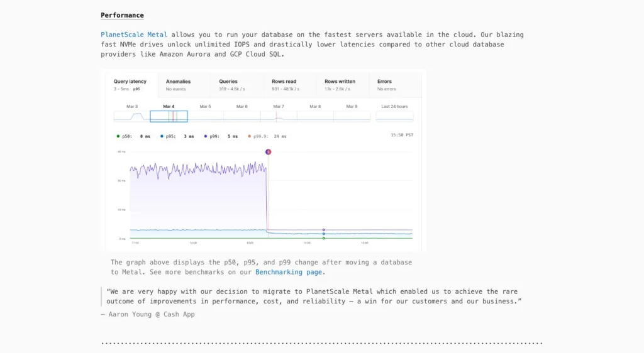Toggle the purple p99 legend dot
The height and width of the screenshot is (353, 644).
click(x=206, y=136)
